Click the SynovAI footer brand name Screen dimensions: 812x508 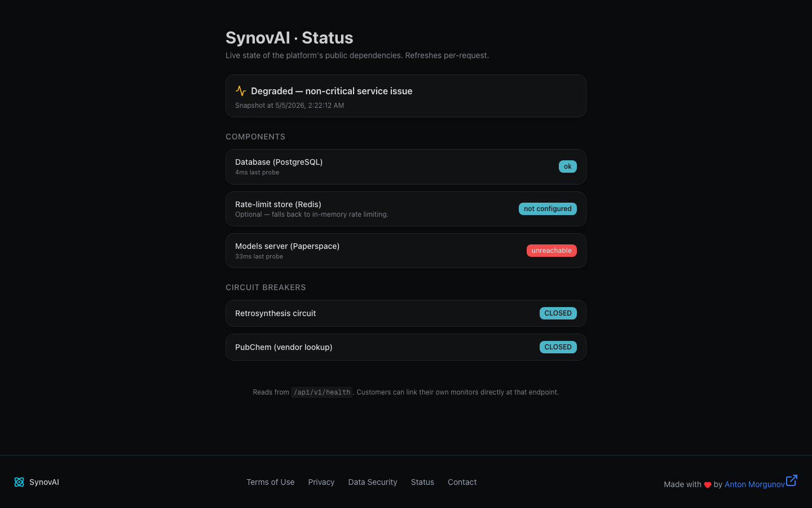[44, 482]
